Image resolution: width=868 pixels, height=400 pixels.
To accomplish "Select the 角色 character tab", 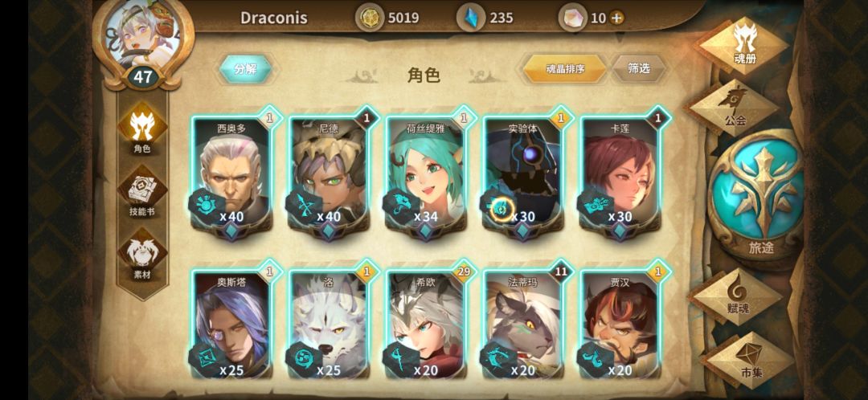I will (x=141, y=128).
